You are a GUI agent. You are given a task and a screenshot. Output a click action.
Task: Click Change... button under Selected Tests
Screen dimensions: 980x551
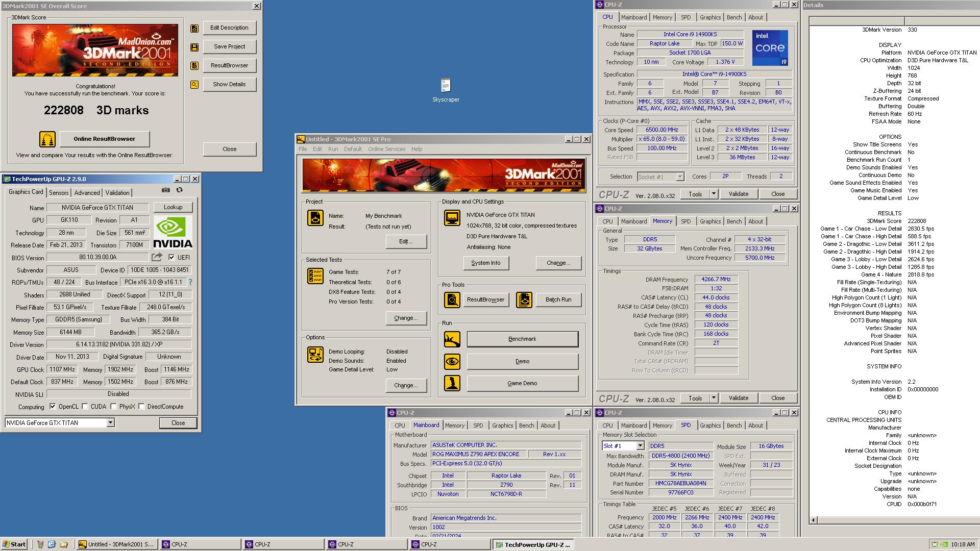click(406, 318)
